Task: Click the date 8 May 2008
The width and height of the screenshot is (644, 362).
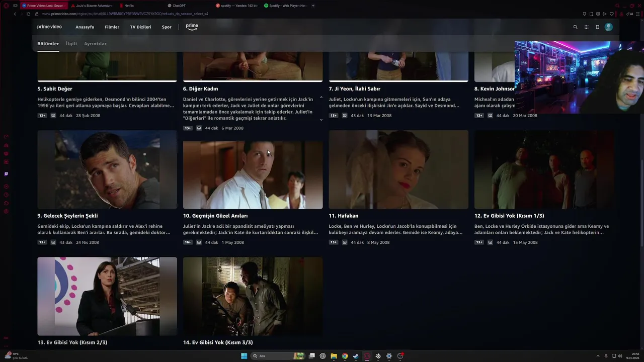Action: (378, 242)
